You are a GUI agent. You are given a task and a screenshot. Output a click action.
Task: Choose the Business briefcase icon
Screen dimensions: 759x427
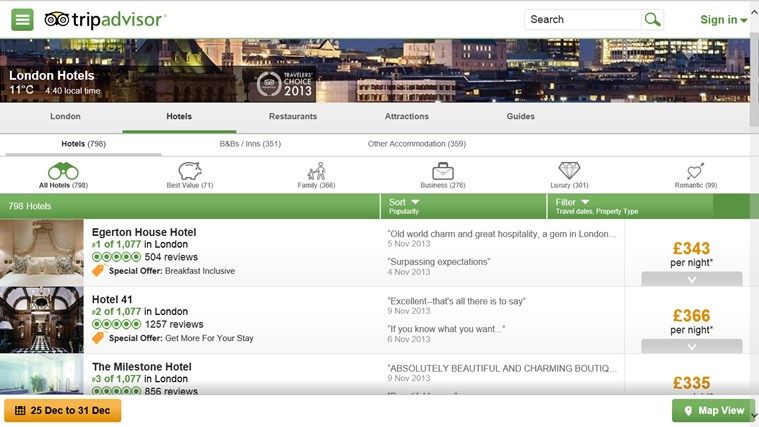pos(442,171)
